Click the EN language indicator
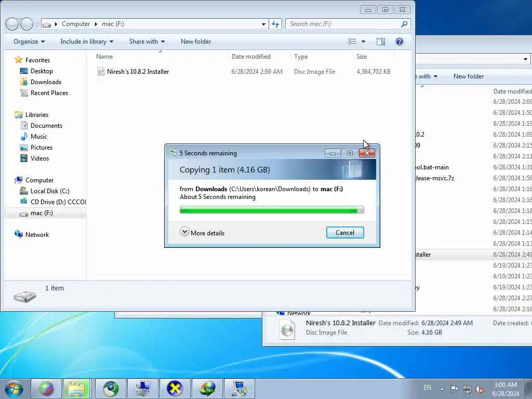Image resolution: width=532 pixels, height=399 pixels. pyautogui.click(x=428, y=388)
